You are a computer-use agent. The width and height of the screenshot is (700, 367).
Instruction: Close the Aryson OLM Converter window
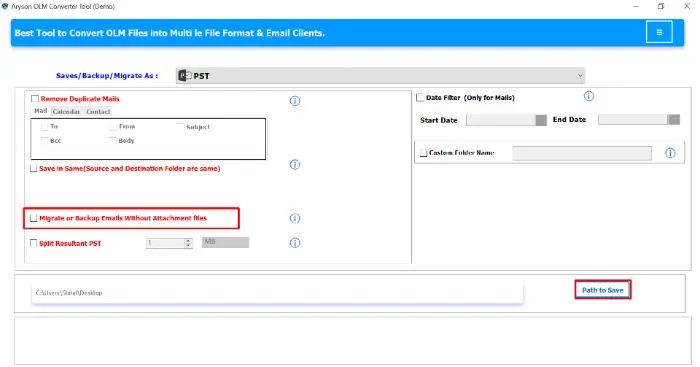[x=687, y=6]
